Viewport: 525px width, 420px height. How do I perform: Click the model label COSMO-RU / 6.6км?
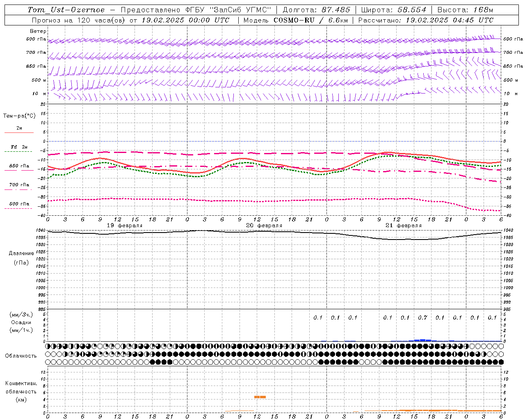point(310,20)
